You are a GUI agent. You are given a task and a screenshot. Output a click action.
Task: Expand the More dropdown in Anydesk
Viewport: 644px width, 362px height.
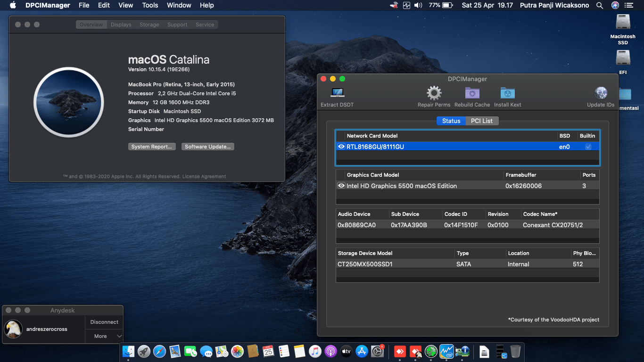[104, 336]
